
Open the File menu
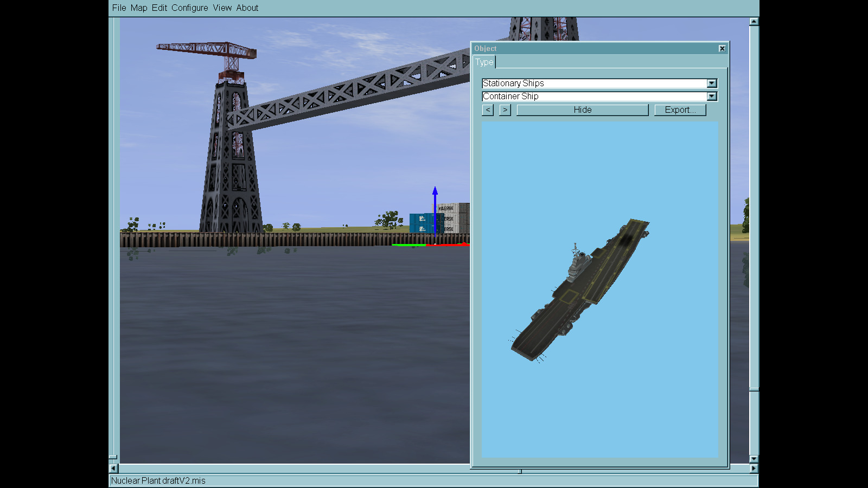click(x=119, y=8)
